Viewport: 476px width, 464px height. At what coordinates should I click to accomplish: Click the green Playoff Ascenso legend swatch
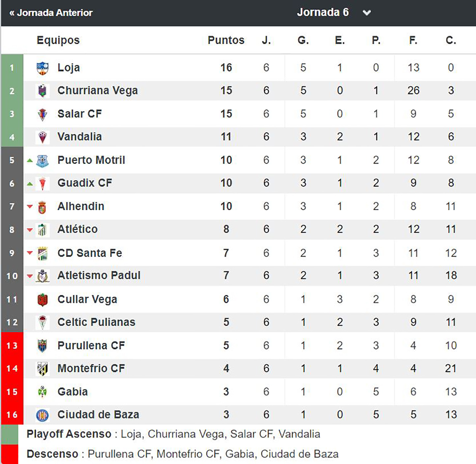point(10,434)
